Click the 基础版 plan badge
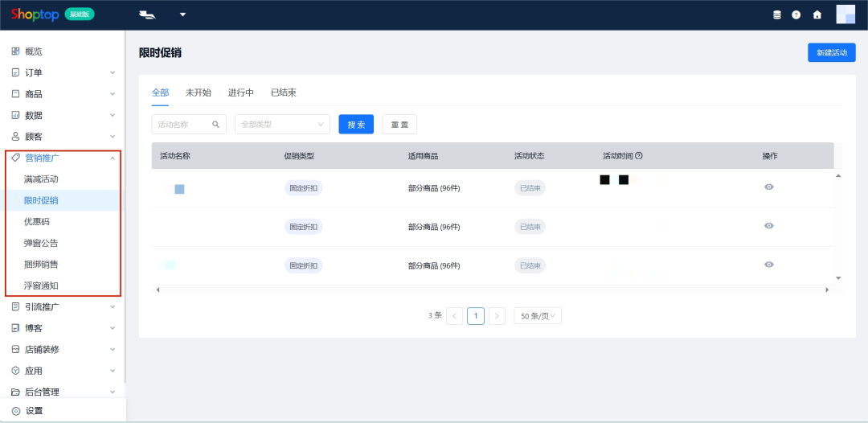 click(x=80, y=14)
